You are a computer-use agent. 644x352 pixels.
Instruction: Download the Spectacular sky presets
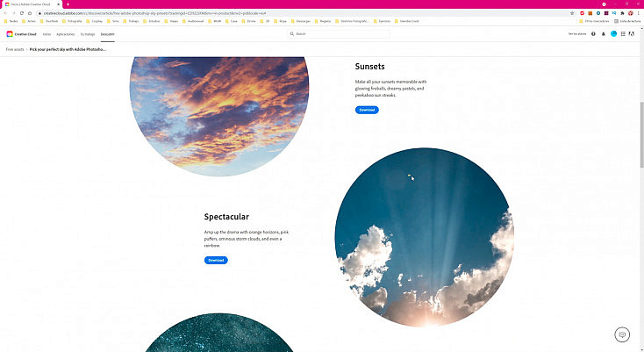[x=216, y=260]
